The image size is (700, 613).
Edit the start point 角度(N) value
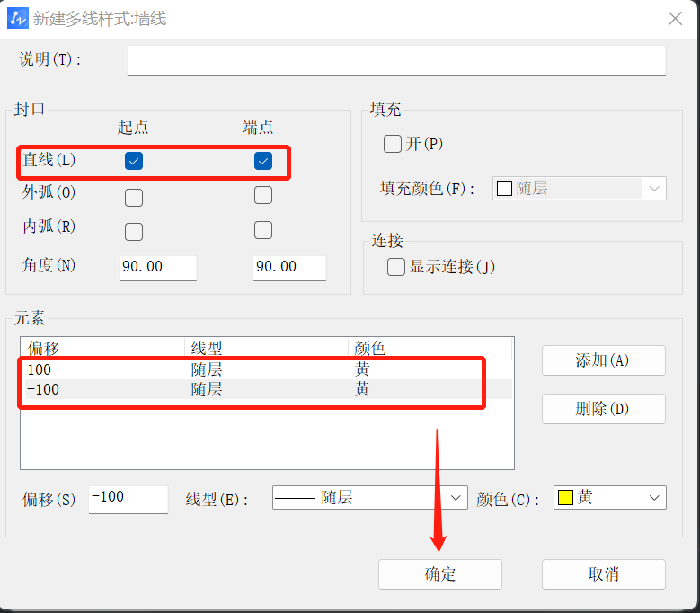click(x=158, y=268)
